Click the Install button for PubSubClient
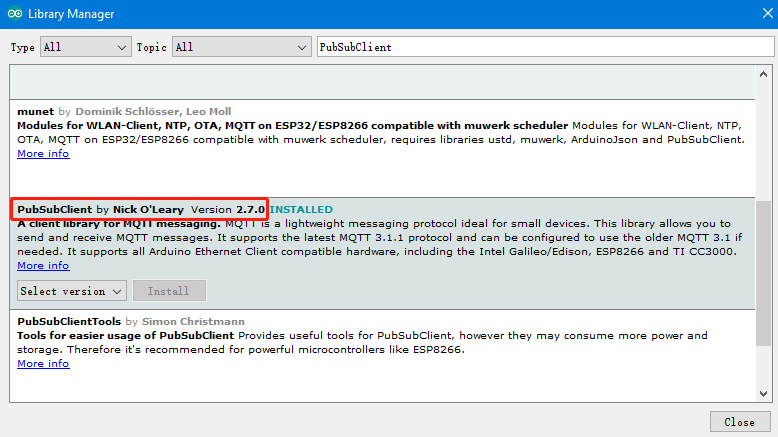Viewport: 778px width, 437px height. pyautogui.click(x=169, y=291)
